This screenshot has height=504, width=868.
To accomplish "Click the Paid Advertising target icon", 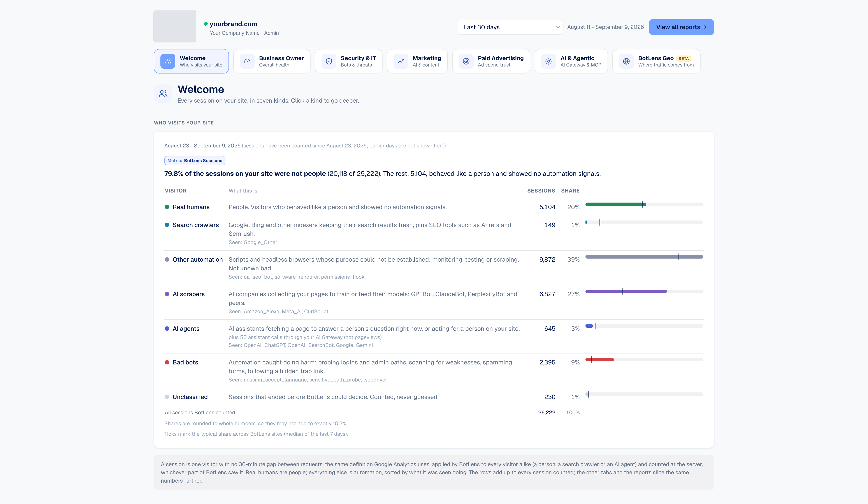I will click(466, 61).
